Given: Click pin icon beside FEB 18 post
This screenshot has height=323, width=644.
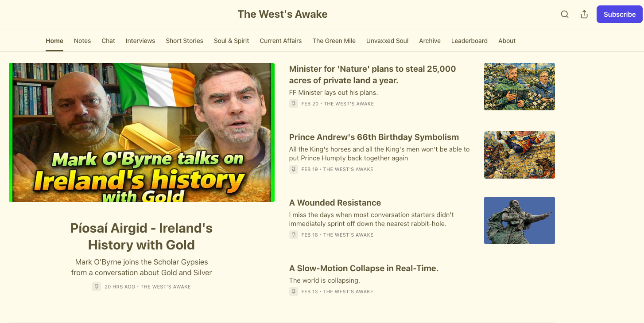Looking at the screenshot, I should [x=294, y=235].
